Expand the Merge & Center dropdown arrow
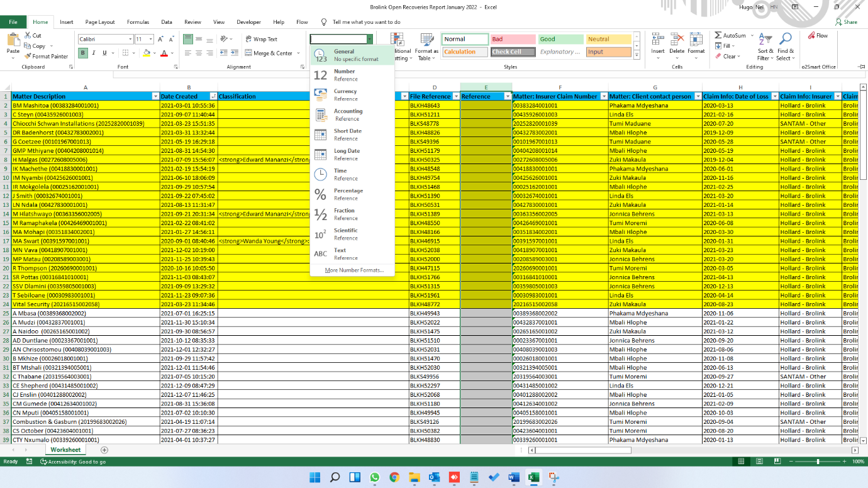This screenshot has height=488, width=868. point(298,53)
